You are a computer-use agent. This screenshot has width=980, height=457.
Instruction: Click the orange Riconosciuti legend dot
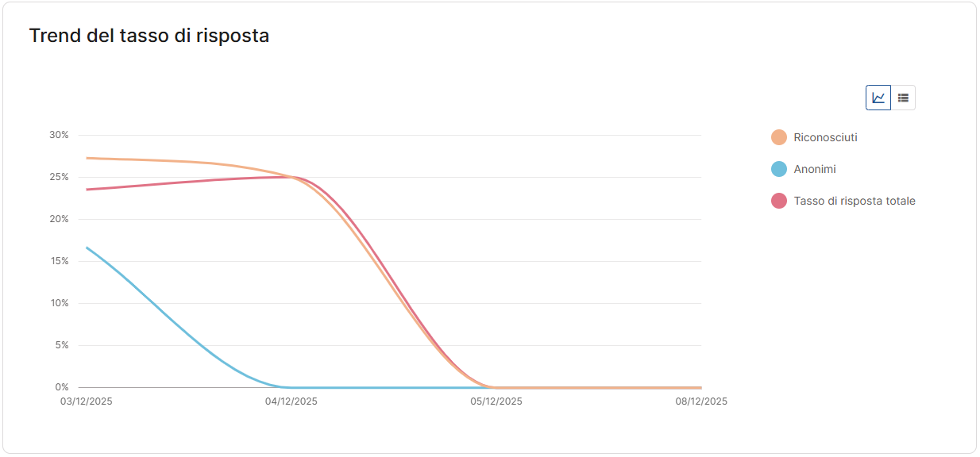click(779, 137)
